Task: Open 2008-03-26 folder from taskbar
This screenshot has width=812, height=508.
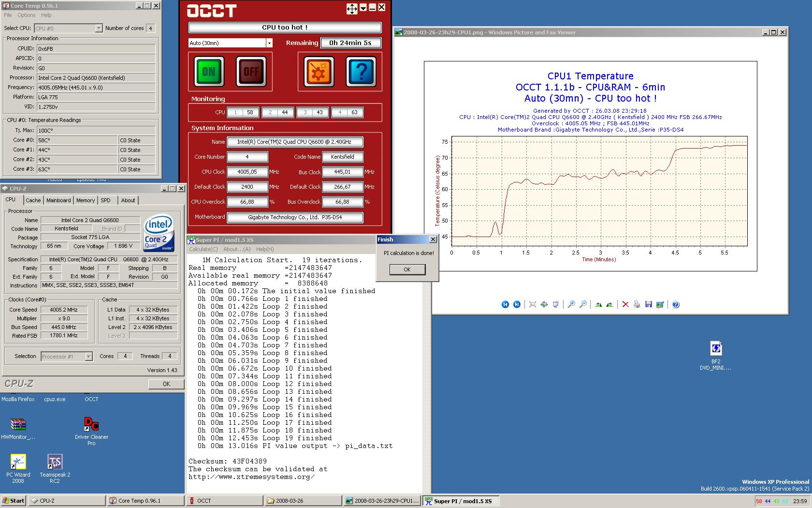Action: click(303, 501)
